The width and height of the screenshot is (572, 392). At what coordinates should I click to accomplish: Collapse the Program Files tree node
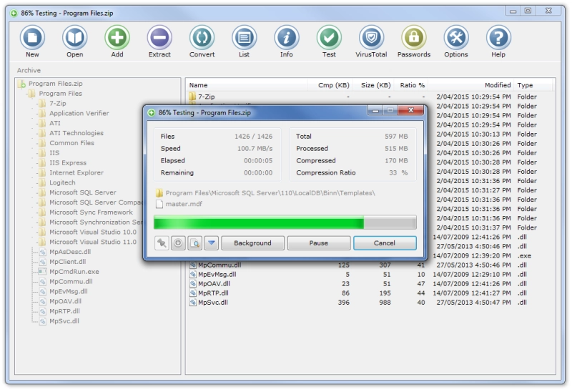[60, 94]
